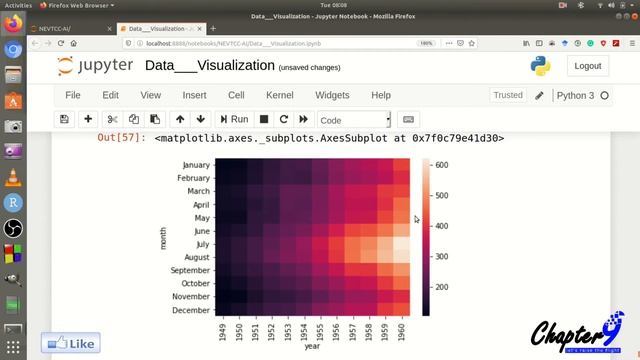
Task: Open the Edit menu
Action: click(x=110, y=95)
